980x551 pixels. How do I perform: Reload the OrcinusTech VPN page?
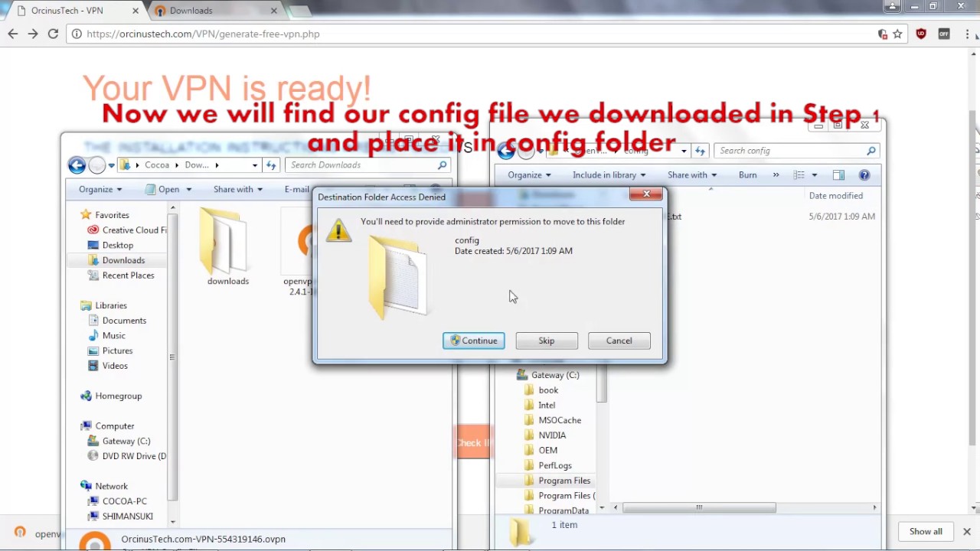tap(53, 34)
